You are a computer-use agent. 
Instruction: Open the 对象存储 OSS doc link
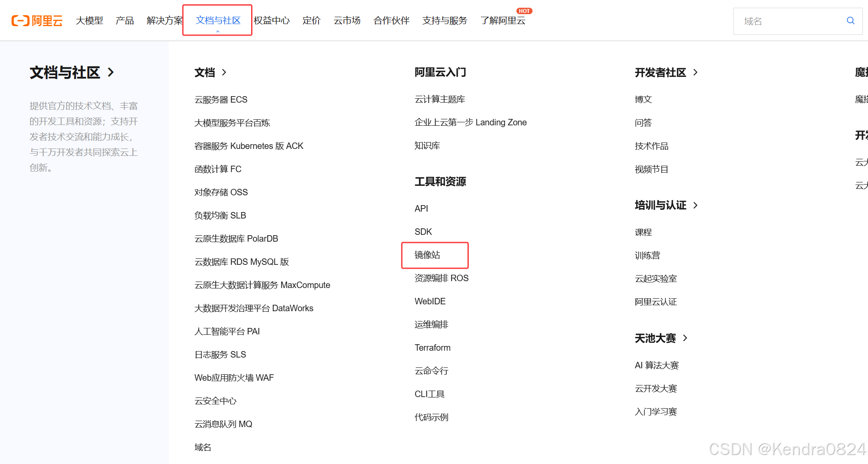tap(221, 192)
